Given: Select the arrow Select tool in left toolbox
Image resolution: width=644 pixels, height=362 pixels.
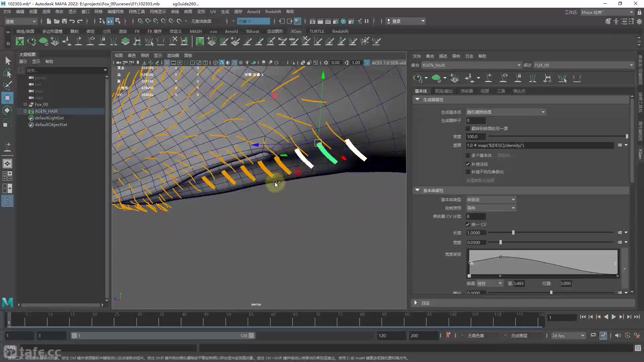Looking at the screenshot, I should (x=7, y=61).
